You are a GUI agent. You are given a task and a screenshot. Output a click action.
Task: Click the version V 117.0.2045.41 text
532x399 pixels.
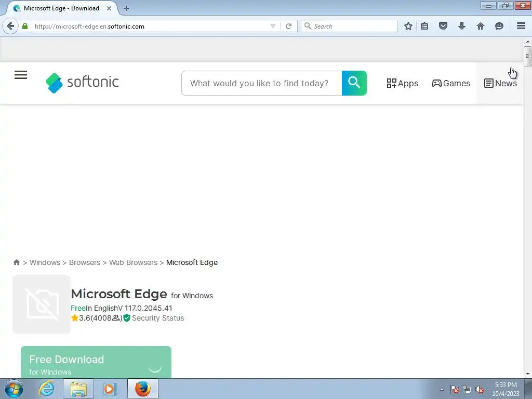(145, 308)
